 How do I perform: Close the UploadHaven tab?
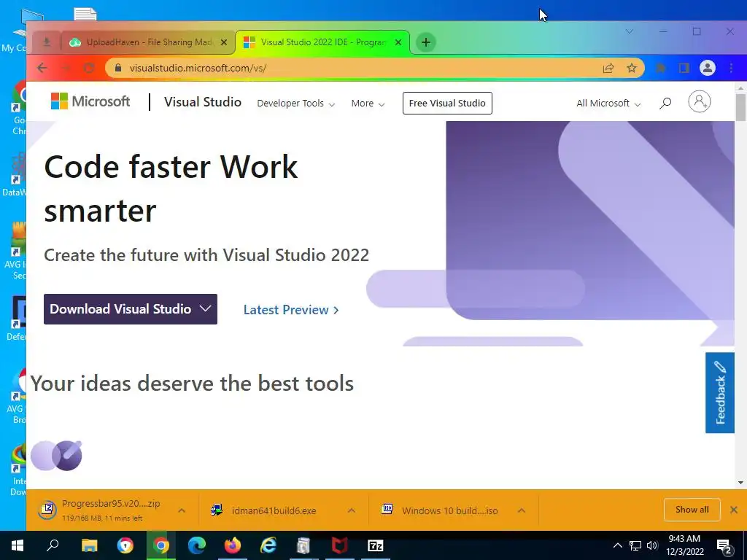(x=224, y=42)
